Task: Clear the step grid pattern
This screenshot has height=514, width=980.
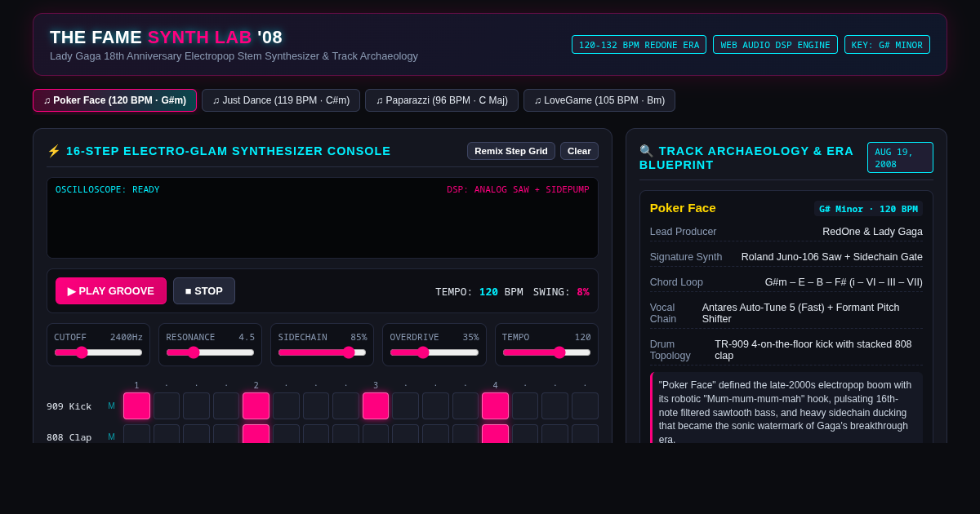Action: (579, 151)
